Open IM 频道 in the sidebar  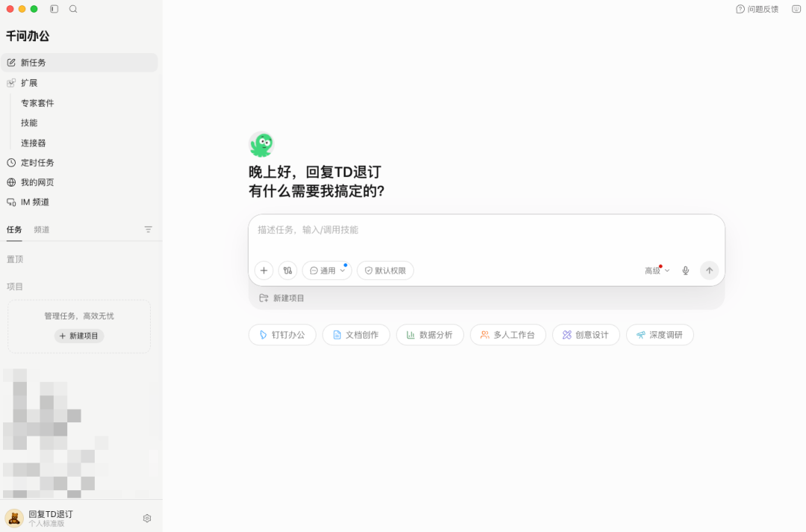pos(79,202)
